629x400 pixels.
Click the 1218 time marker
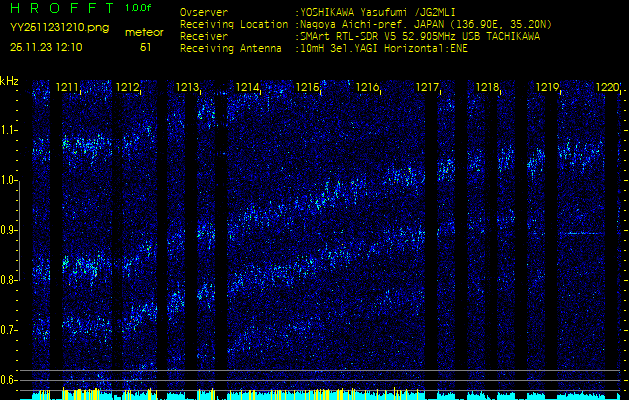[487, 87]
